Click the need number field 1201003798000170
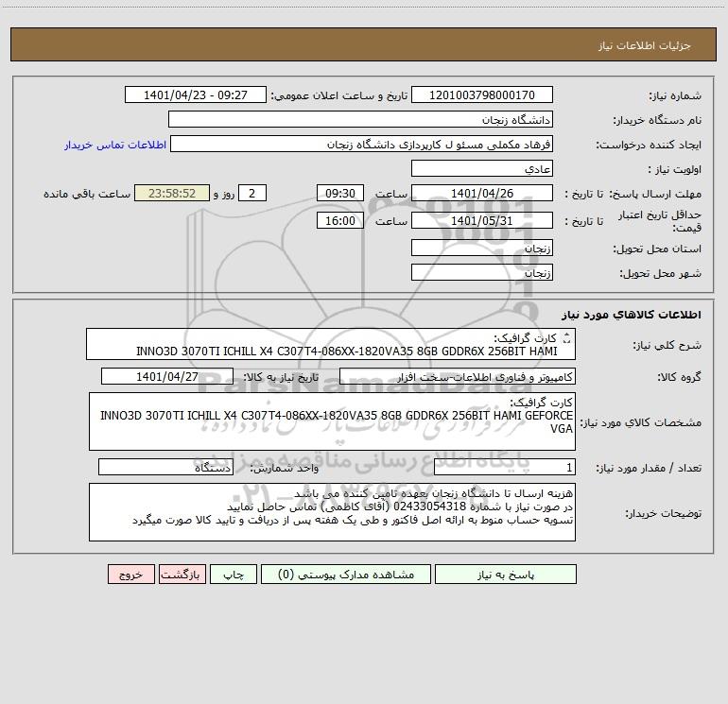Viewport: 728px width, 704px height. (x=482, y=94)
